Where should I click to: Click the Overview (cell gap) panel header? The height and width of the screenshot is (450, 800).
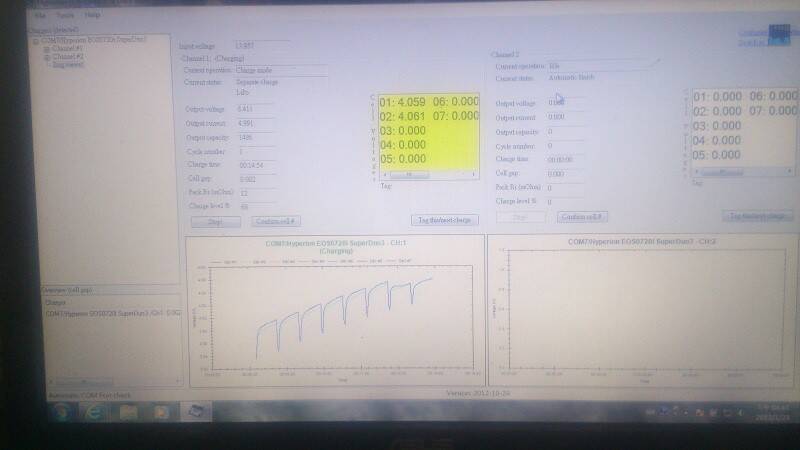[x=111, y=290]
